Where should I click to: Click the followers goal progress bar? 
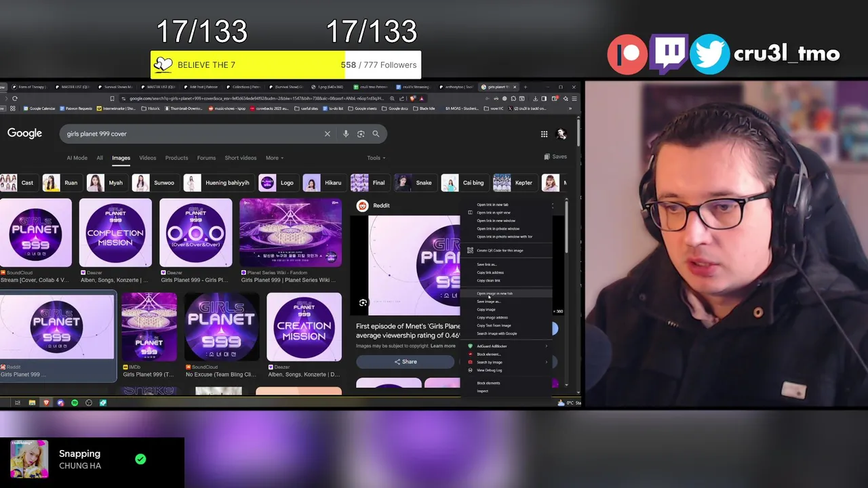285,65
